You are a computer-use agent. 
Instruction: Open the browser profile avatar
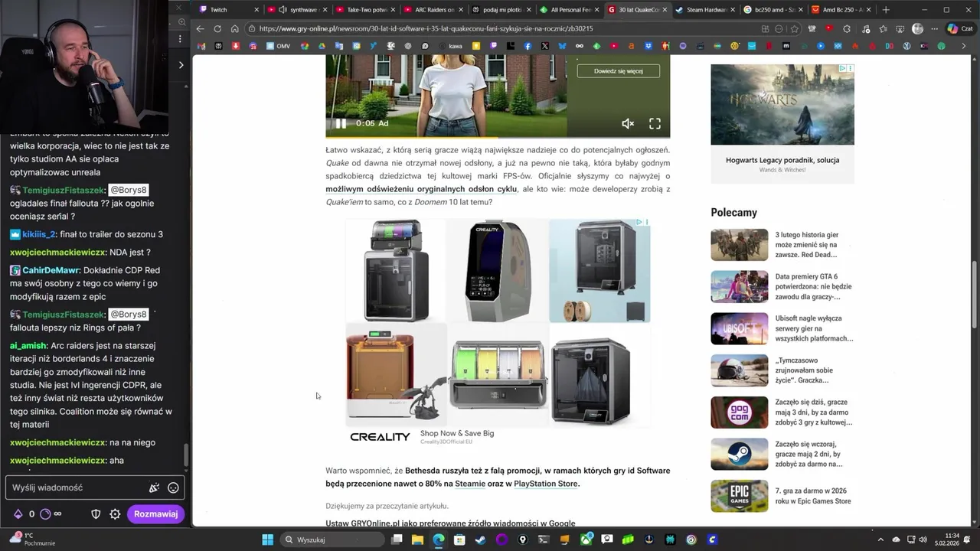pos(917,28)
